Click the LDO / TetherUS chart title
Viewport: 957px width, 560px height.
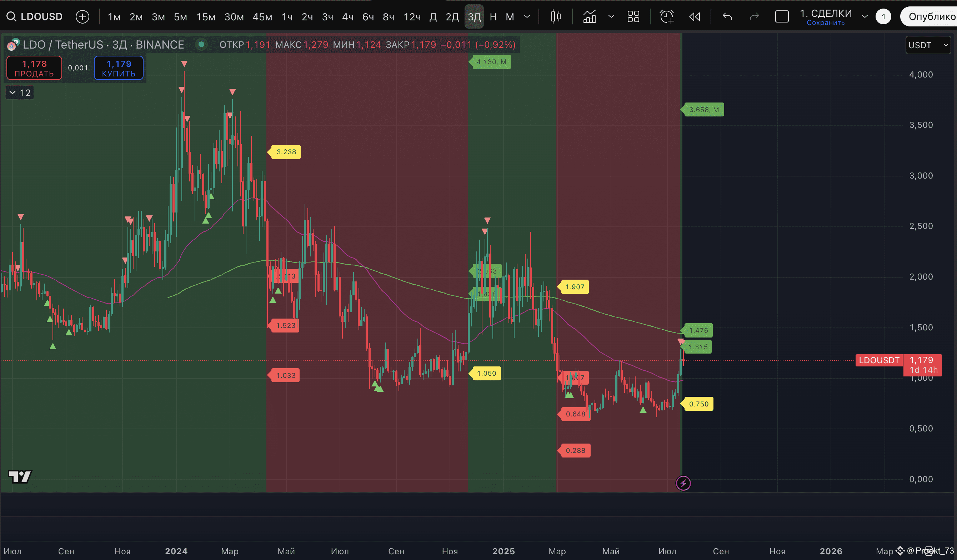[103, 45]
